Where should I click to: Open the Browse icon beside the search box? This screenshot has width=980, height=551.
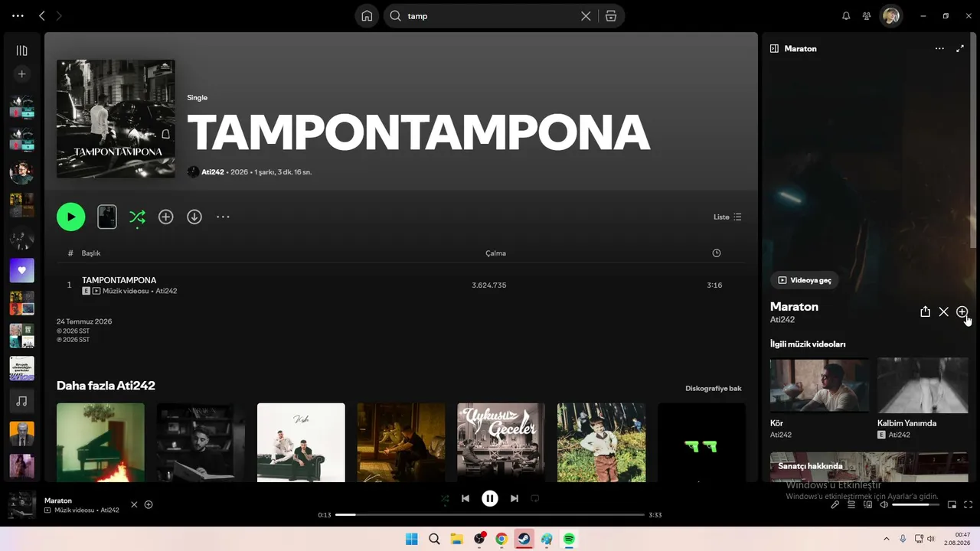[x=611, y=16]
